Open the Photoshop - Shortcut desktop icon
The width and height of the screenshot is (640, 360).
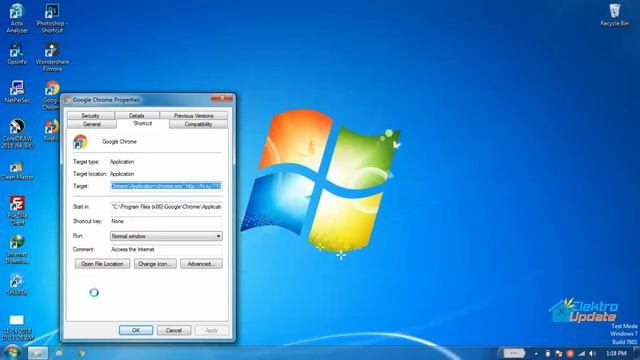[x=52, y=18]
